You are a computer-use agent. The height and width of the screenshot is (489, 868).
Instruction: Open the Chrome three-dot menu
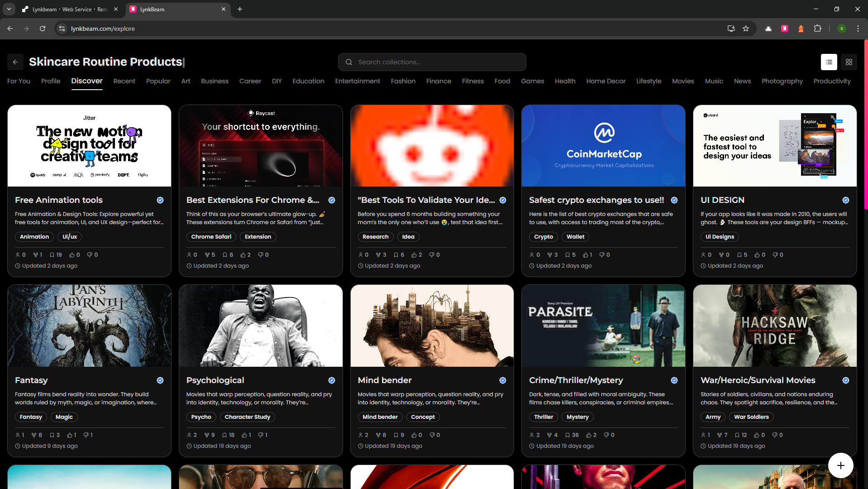[858, 29]
